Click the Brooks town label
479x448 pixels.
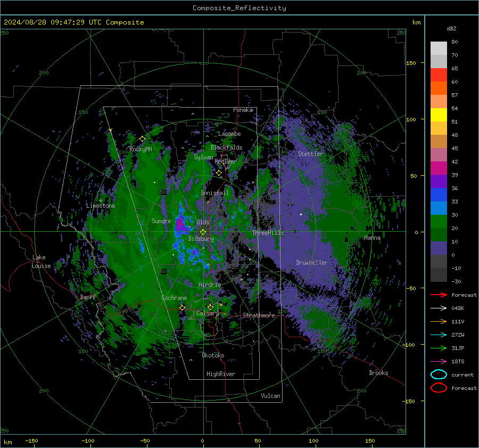[x=378, y=373]
